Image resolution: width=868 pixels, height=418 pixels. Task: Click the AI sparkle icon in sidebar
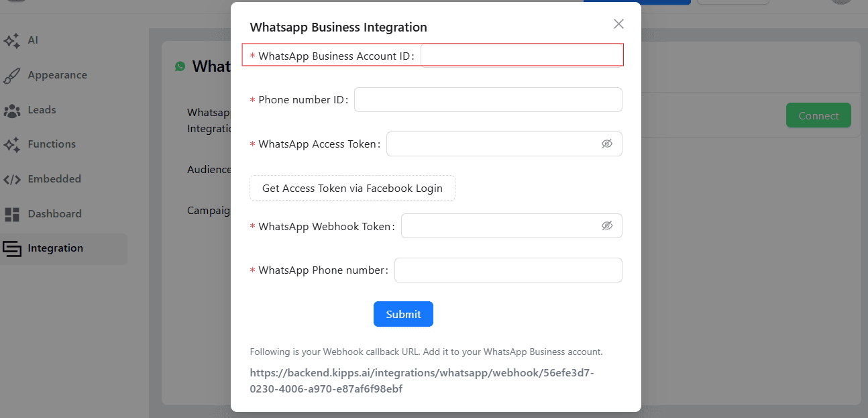11,40
